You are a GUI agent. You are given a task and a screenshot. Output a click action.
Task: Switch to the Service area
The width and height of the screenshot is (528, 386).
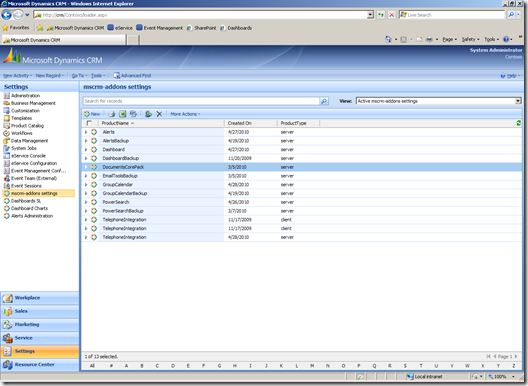coord(40,338)
